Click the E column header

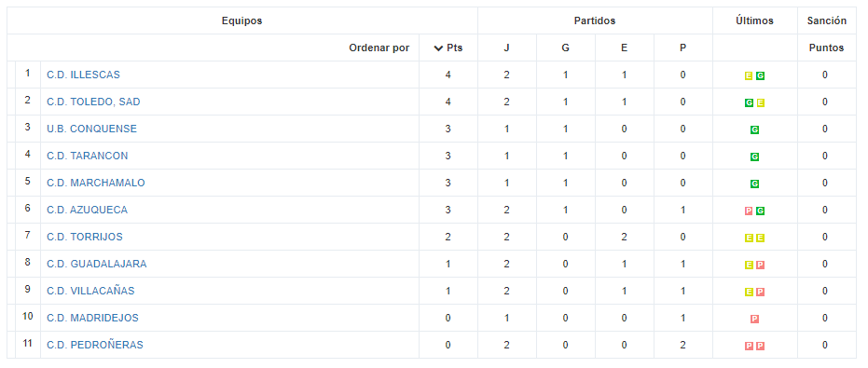pyautogui.click(x=624, y=48)
